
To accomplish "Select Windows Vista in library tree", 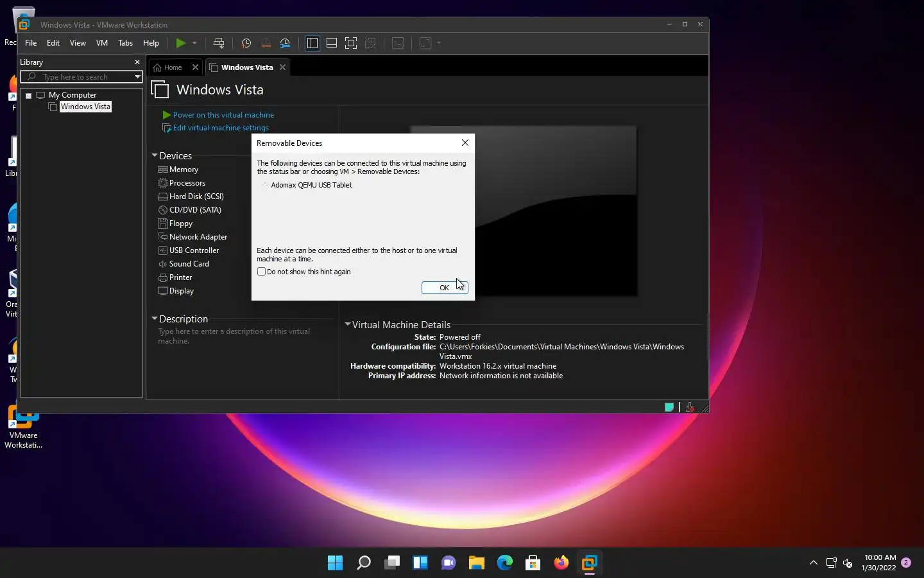I will (85, 107).
